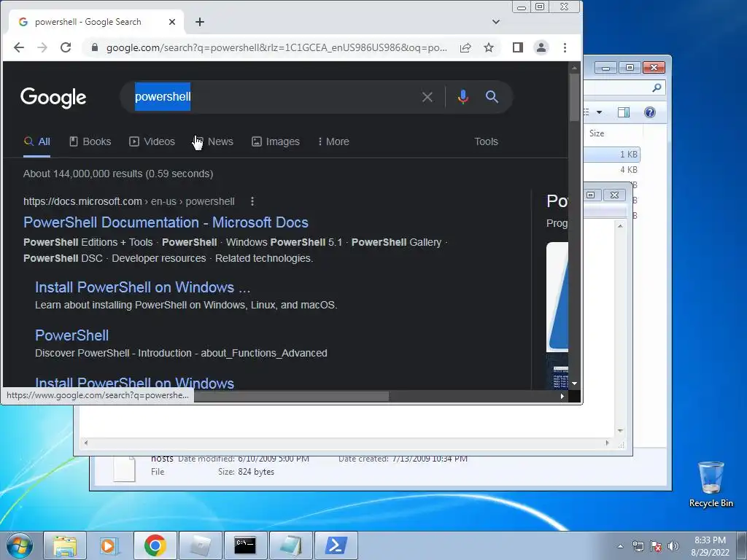Switch to Notepad on the taskbar
The width and height of the screenshot is (747, 560).
[x=290, y=545]
